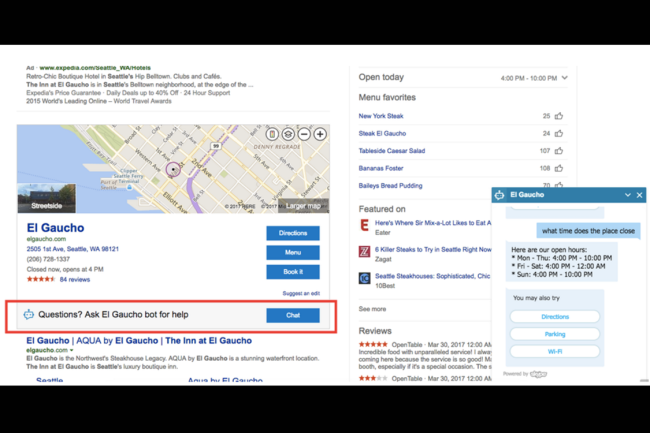
Task: Open 84 reviews link
Action: [x=75, y=280]
